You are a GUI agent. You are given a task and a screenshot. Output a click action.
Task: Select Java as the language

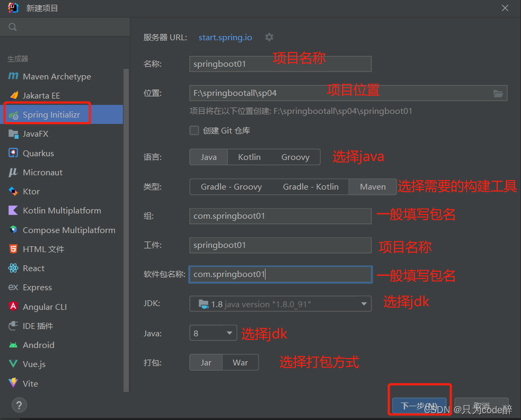(x=209, y=157)
